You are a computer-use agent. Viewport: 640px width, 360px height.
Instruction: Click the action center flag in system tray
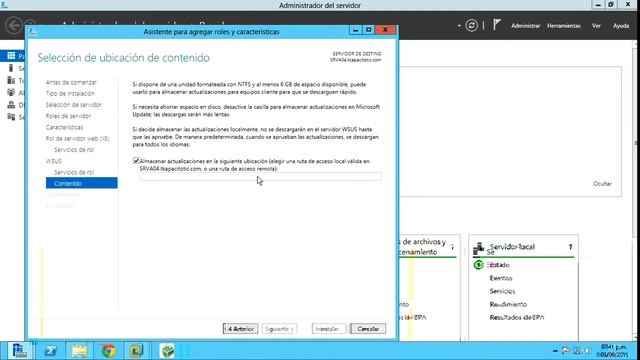(565, 351)
